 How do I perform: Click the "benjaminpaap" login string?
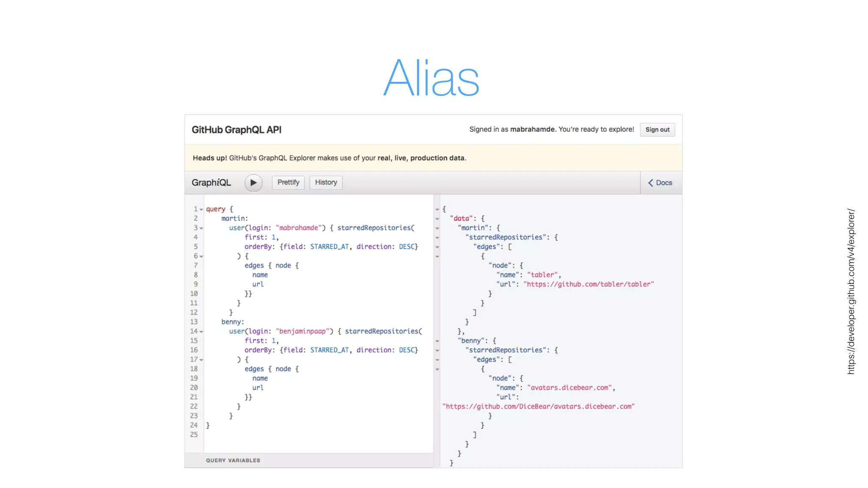pos(303,331)
